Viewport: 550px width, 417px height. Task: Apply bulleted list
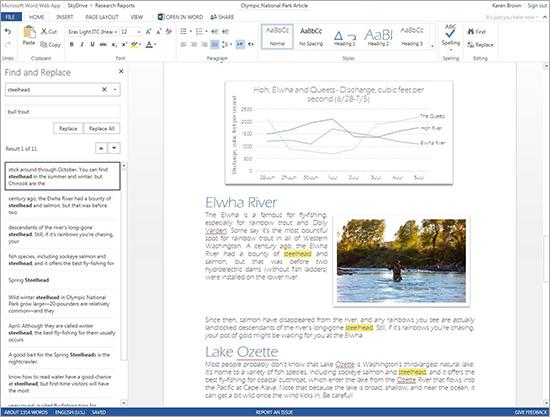pos(183,32)
